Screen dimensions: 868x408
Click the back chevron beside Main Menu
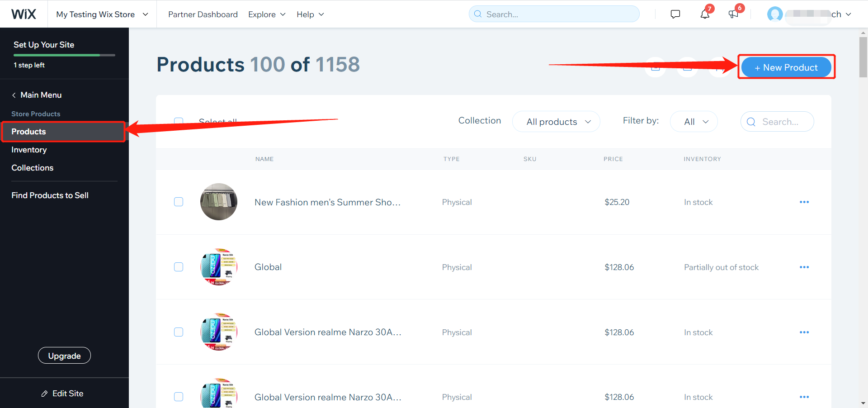coord(14,95)
